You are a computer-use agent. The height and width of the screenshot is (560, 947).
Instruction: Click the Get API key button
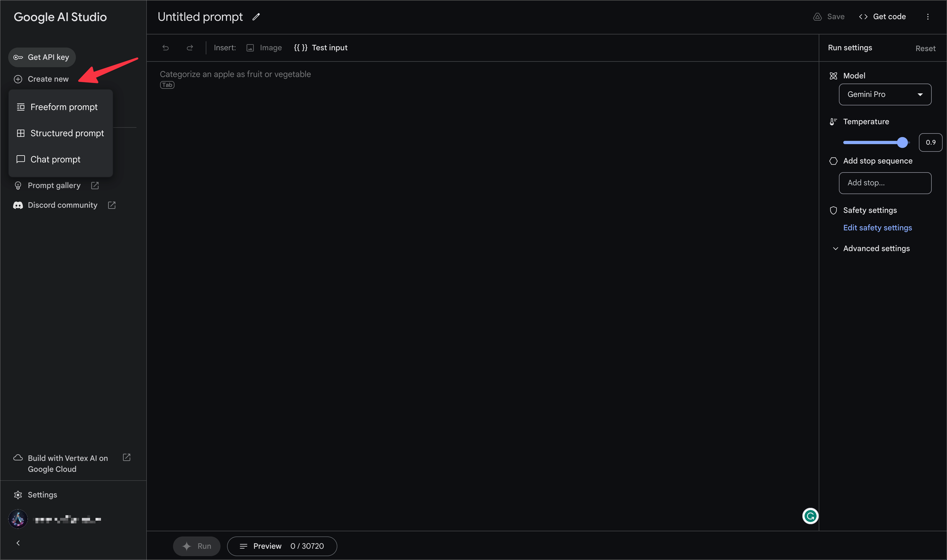42,57
